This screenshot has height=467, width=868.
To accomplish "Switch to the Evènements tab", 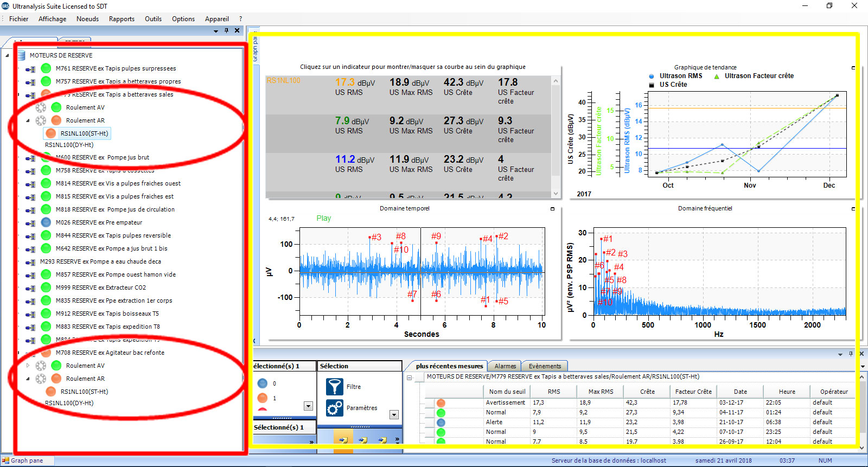I will pyautogui.click(x=545, y=366).
